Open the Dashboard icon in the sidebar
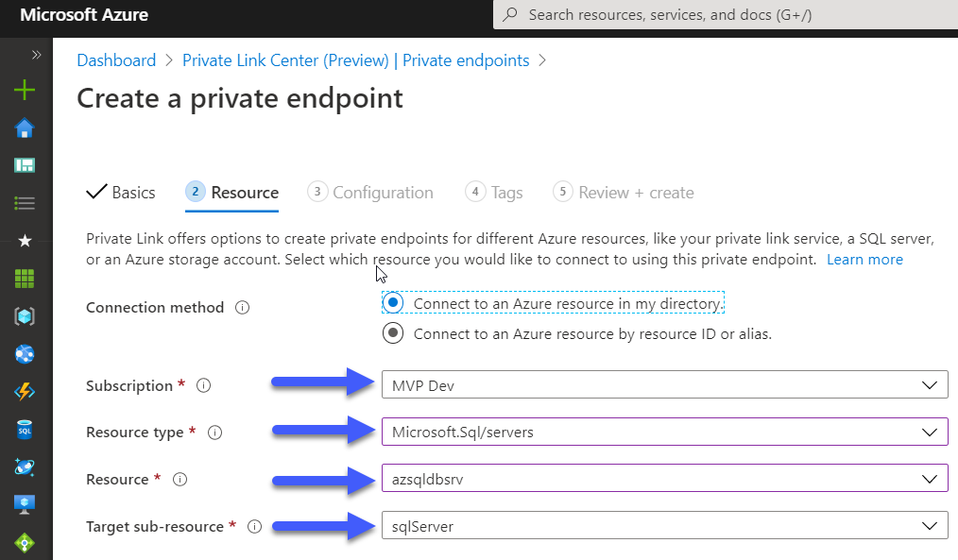 coord(25,165)
